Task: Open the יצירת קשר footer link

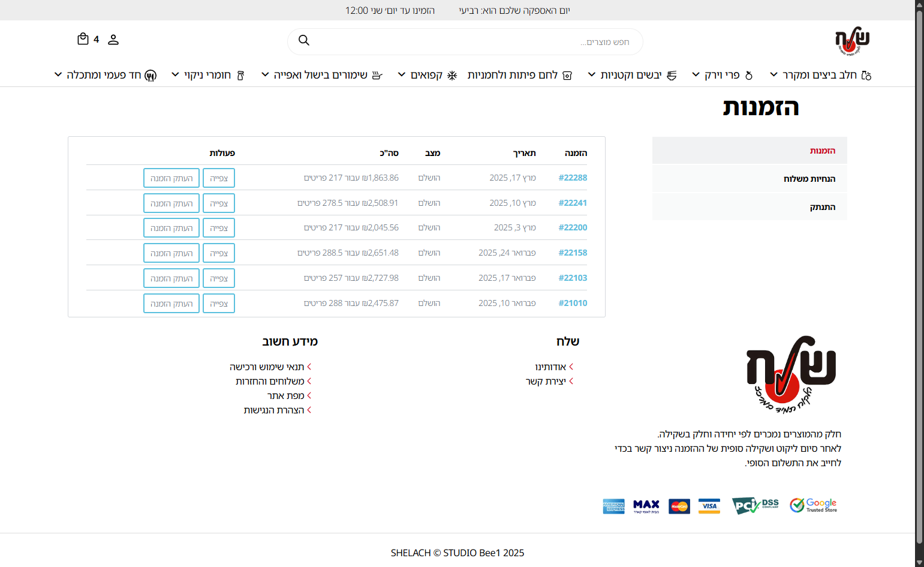Action: (546, 381)
